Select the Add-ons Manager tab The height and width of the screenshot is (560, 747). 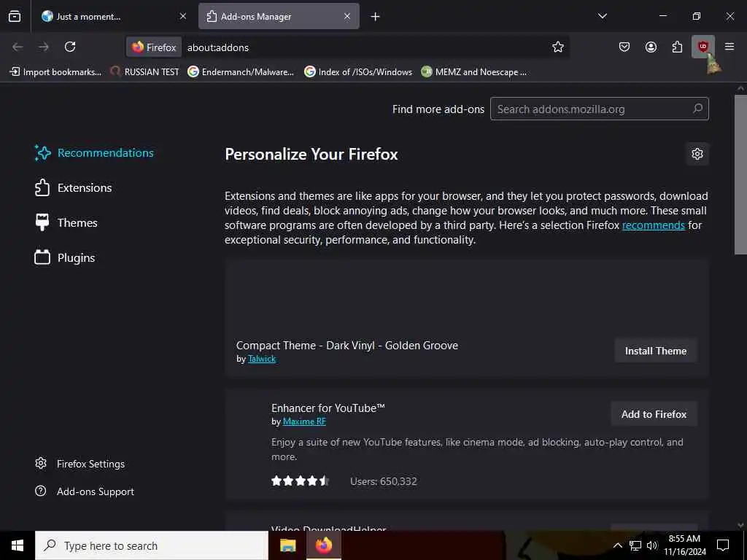click(279, 16)
